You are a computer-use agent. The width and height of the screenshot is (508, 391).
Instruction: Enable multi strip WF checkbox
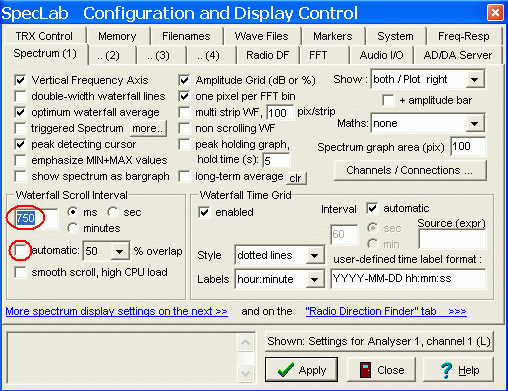[x=184, y=112]
